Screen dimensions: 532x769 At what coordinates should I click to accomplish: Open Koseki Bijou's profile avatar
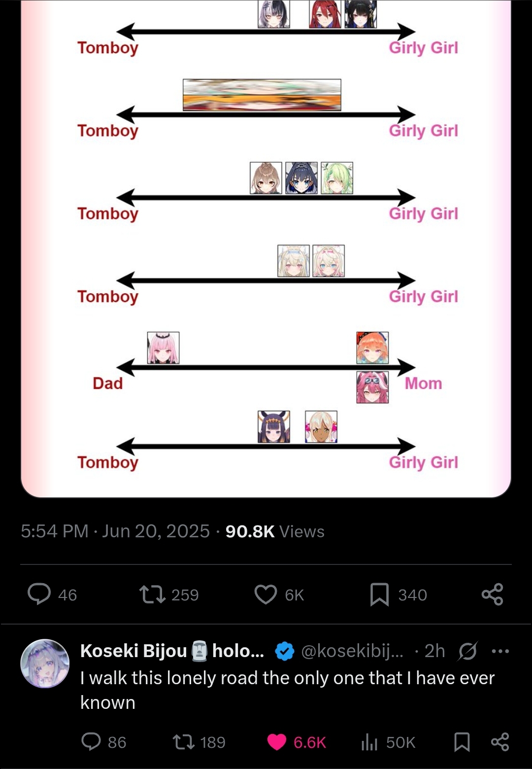tap(45, 664)
